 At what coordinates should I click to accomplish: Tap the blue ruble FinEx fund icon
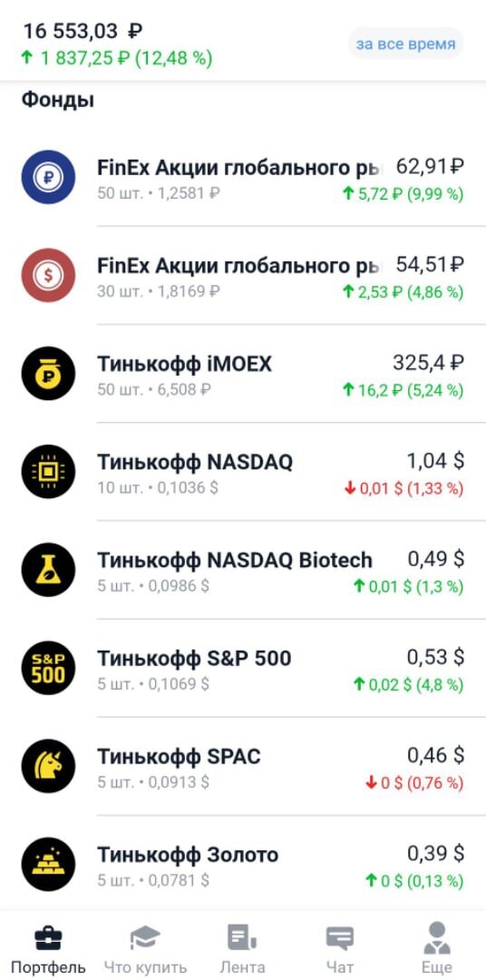[x=48, y=178]
